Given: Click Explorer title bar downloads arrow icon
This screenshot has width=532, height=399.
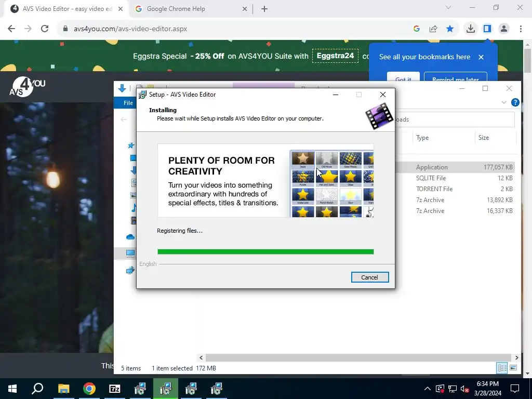Looking at the screenshot, I should click(x=122, y=88).
